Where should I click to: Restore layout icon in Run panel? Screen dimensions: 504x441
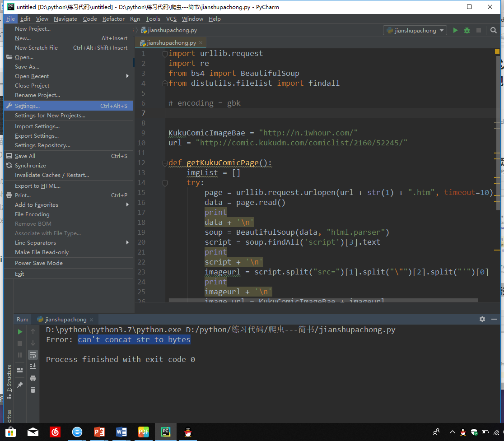(x=20, y=370)
